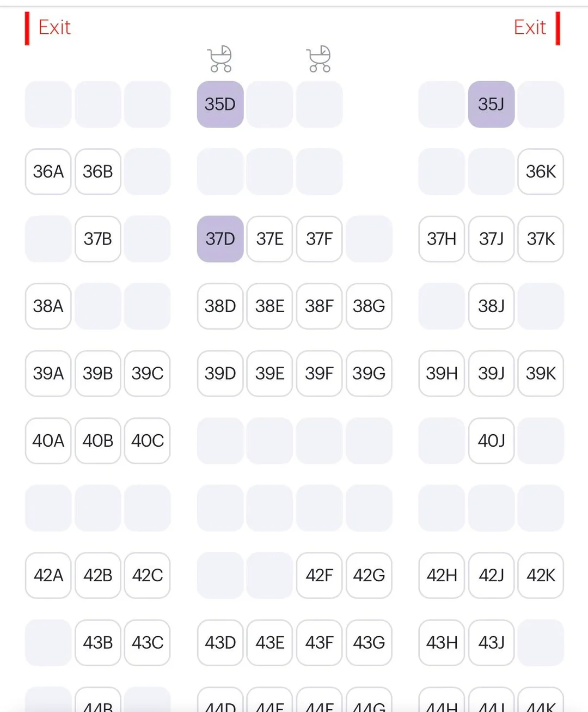
Task: Select seat 43D
Action: tap(220, 643)
